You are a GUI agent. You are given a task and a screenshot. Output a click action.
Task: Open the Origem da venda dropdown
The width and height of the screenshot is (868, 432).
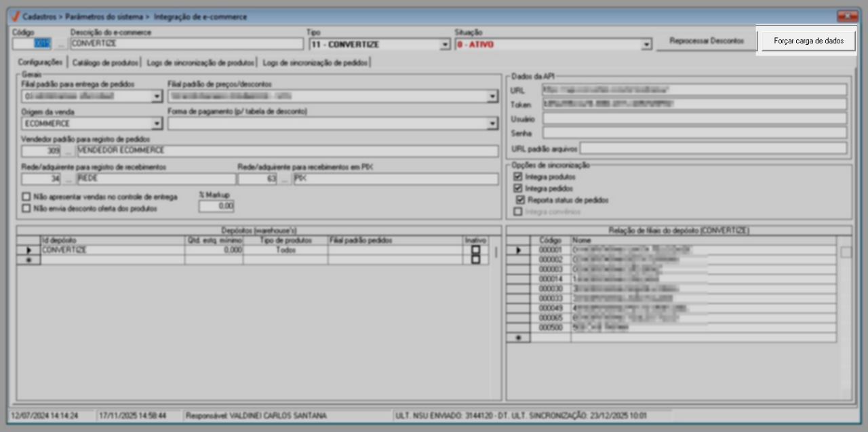click(157, 123)
